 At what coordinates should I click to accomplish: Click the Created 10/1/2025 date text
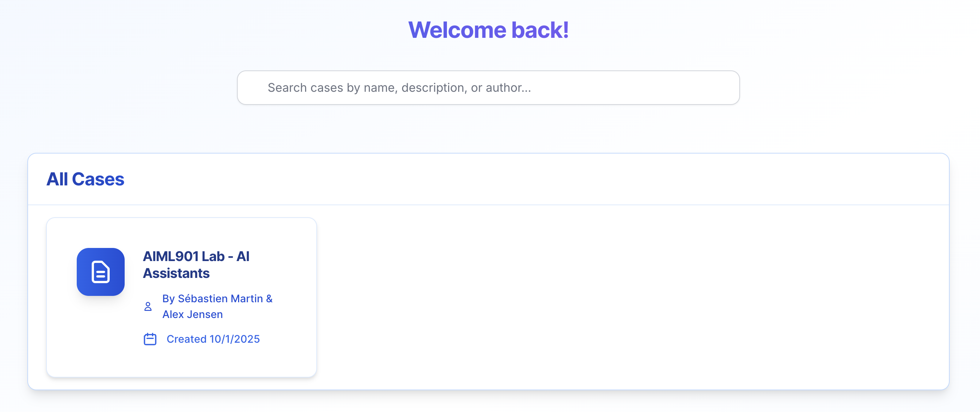[x=213, y=339]
